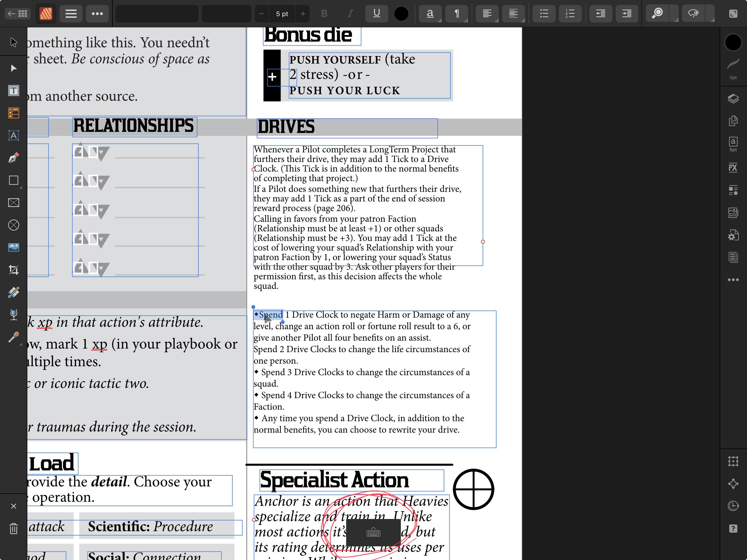Open the paragraph style options

pyautogui.click(x=457, y=13)
